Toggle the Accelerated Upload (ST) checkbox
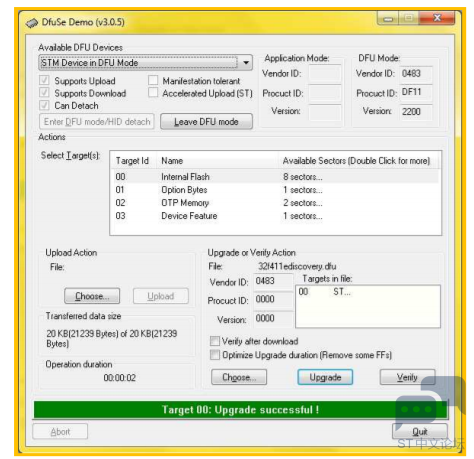474x459 pixels. (153, 93)
